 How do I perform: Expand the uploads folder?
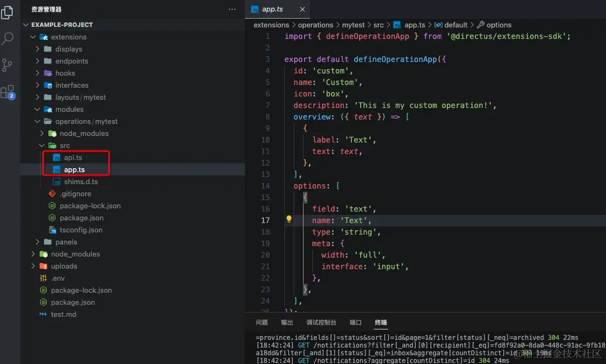(x=33, y=266)
